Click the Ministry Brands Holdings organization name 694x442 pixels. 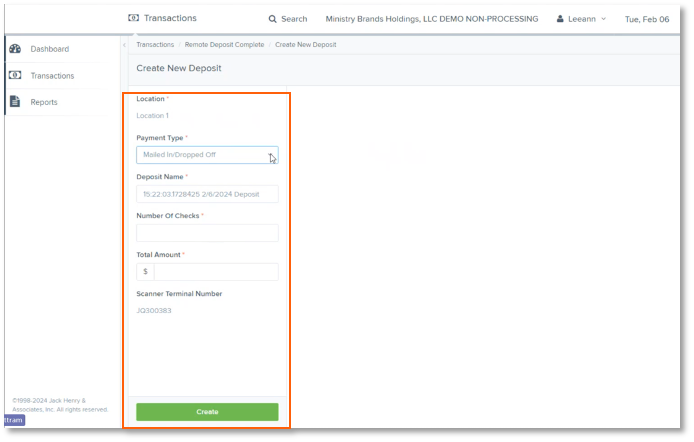pos(431,19)
